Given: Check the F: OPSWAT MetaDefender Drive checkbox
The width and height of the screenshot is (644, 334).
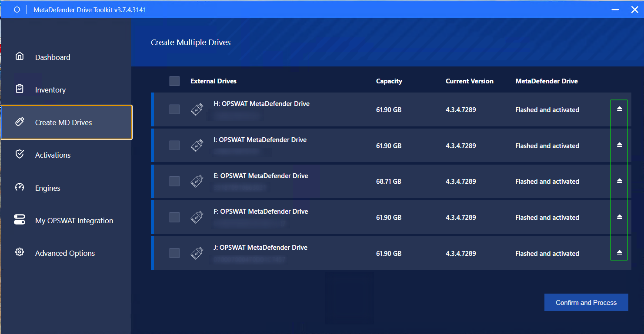Looking at the screenshot, I should click(x=174, y=217).
